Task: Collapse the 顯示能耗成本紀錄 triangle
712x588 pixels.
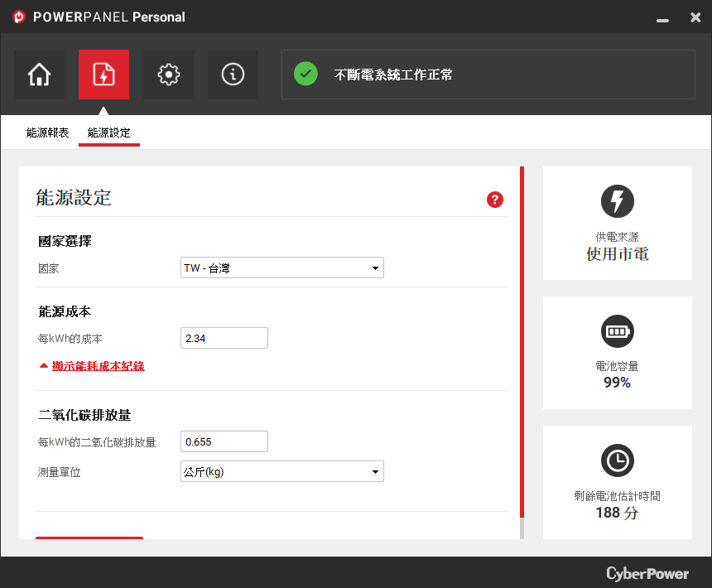Action: pyautogui.click(x=44, y=365)
